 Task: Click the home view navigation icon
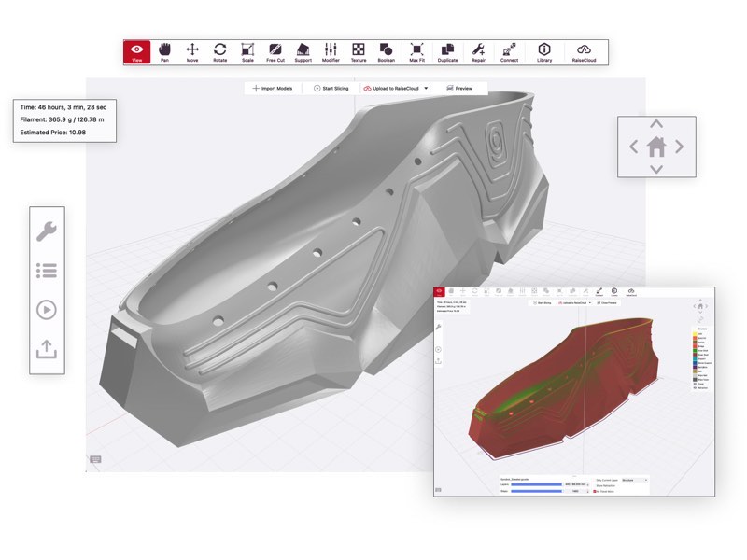click(x=656, y=146)
